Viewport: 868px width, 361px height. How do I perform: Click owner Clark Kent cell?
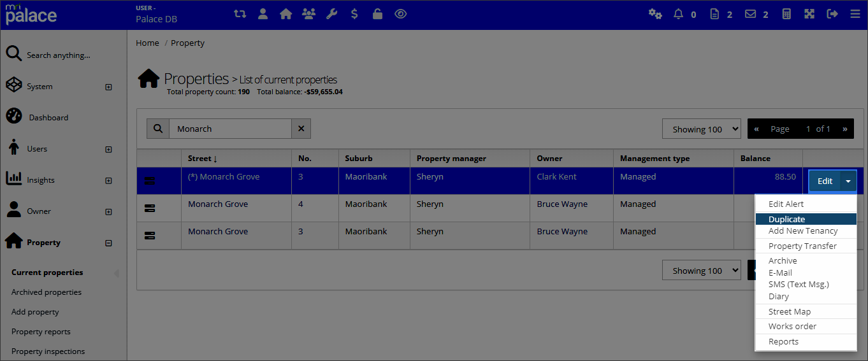(x=556, y=177)
